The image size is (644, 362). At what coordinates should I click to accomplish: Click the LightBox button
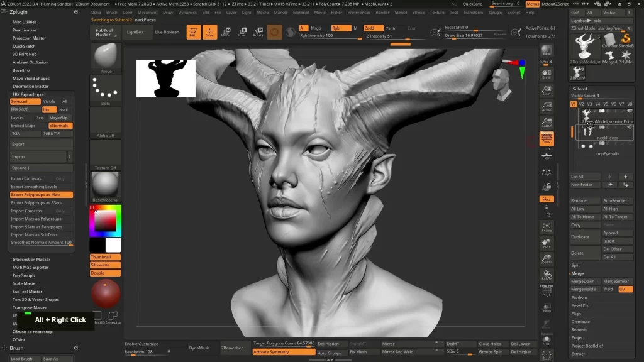(135, 32)
